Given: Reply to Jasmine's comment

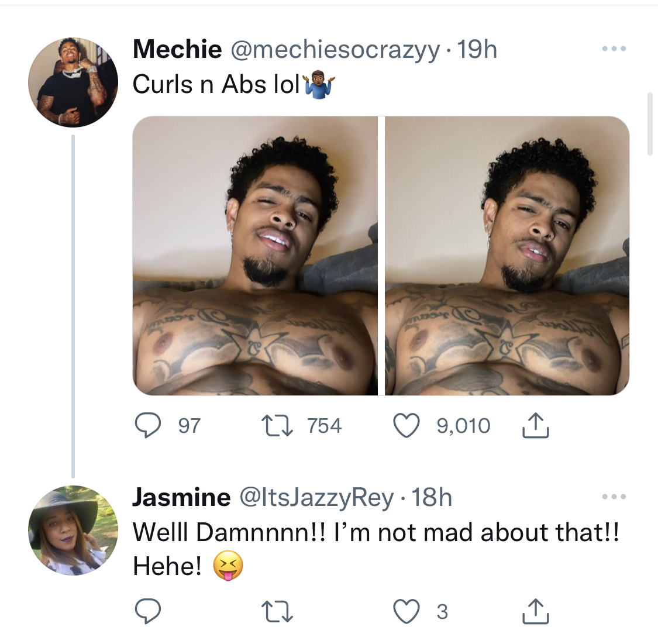Looking at the screenshot, I should click(147, 611).
